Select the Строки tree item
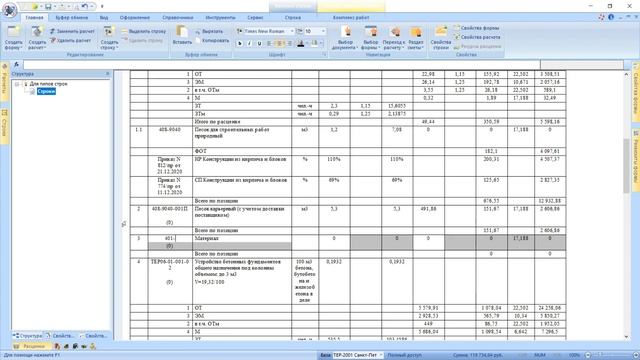 (46, 91)
